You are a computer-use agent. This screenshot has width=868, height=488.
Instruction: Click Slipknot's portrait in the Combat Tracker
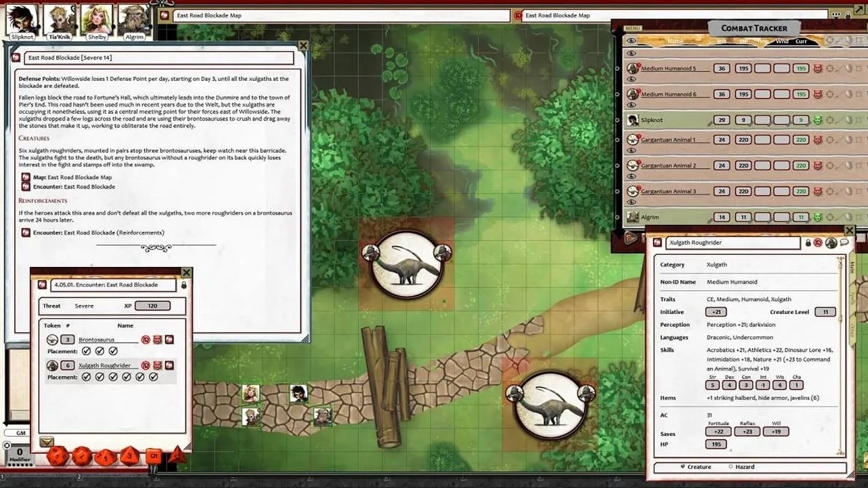(x=633, y=120)
